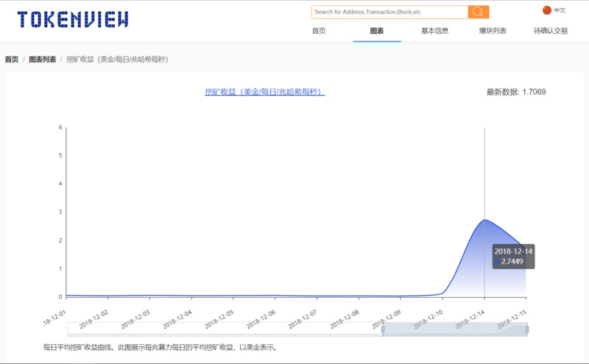Screen dimensions: 589x364
Task: Click the left handle of the zoom slider
Action: (x=383, y=330)
